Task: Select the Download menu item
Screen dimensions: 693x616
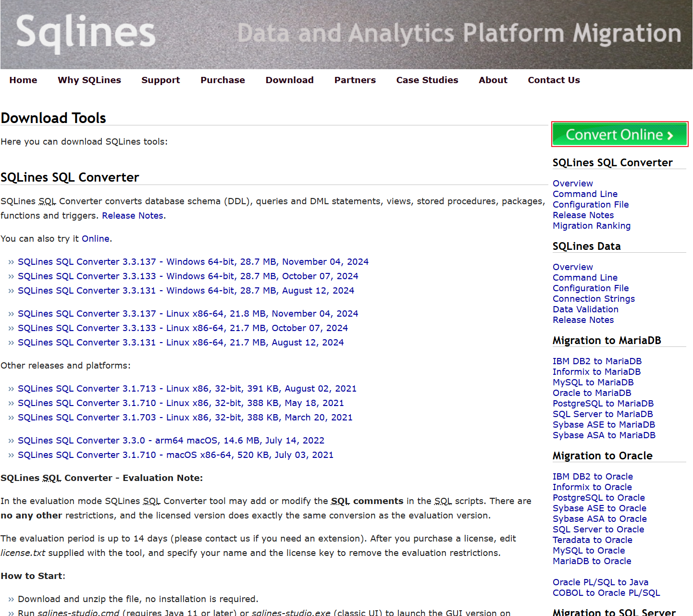Action: point(290,80)
